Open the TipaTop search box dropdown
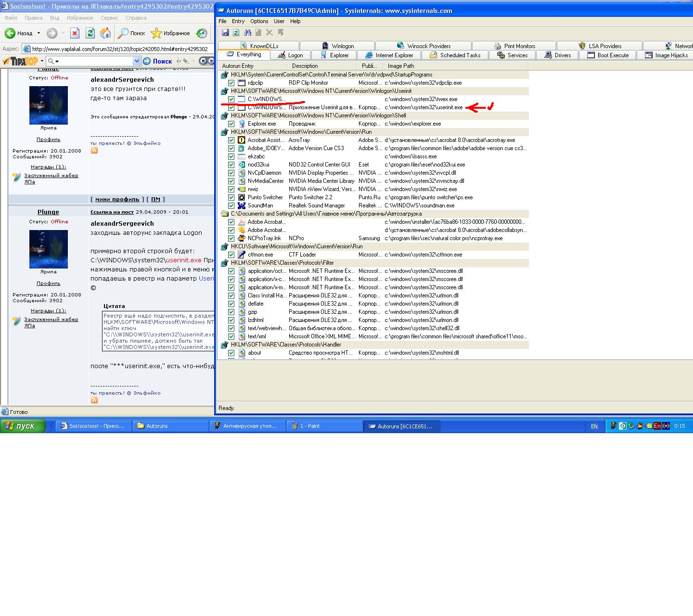This screenshot has height=616, width=693. [x=137, y=61]
